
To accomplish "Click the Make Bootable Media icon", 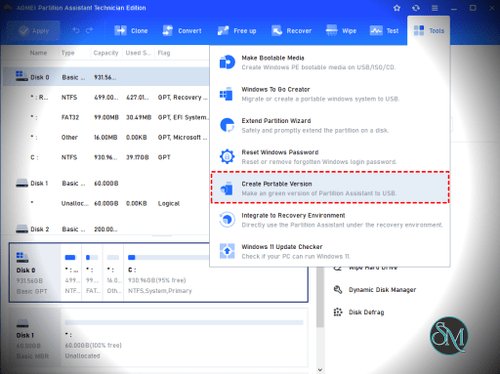I will coord(227,62).
